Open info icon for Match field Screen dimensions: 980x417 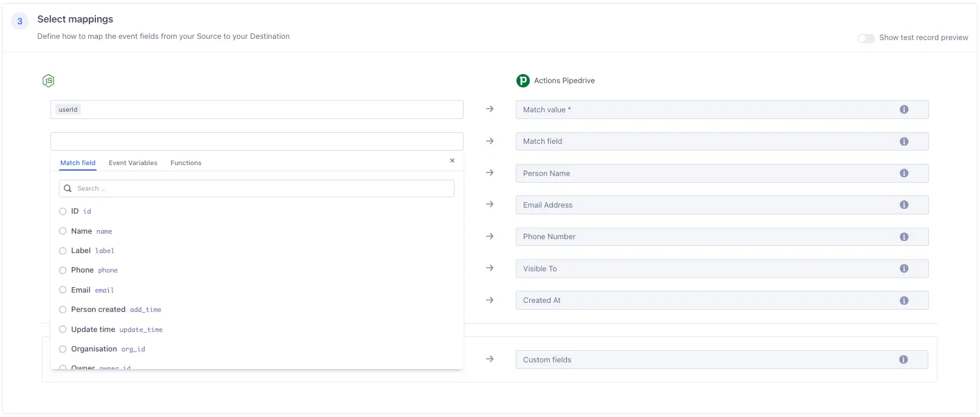tap(904, 141)
